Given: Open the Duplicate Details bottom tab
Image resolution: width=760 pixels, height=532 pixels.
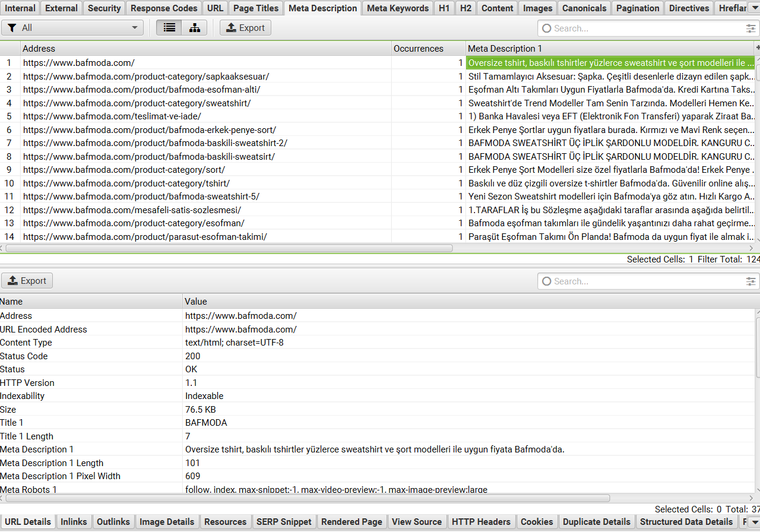Looking at the screenshot, I should tap(596, 522).
